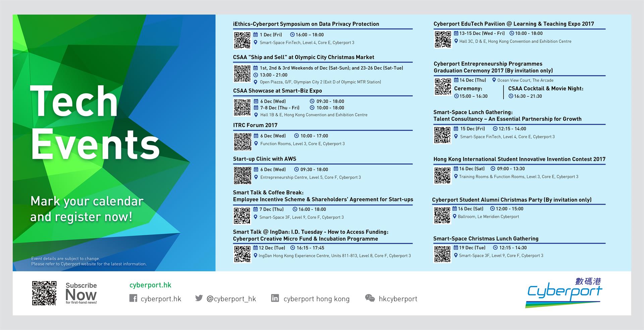Image resolution: width=644 pixels, height=330 pixels.
Task: Click calendar icon next to 13-15 Dec (Wed - Fri)
Action: (x=456, y=33)
